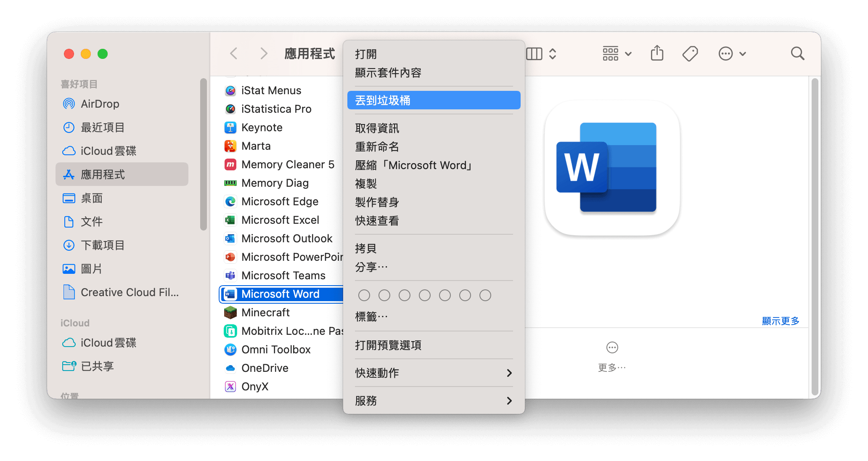This screenshot has height=461, width=868.
Task: Choose 標籤⋯ from the context menu
Action: [434, 317]
